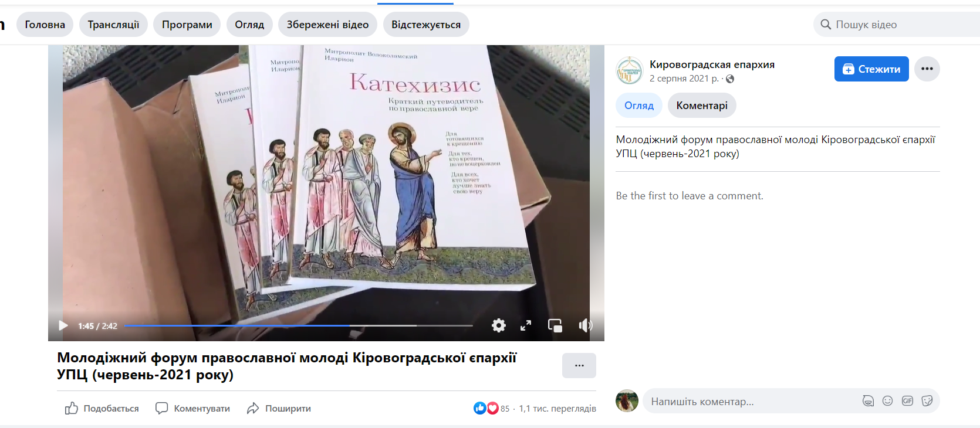The image size is (980, 428).
Task: Select the Огляд panel tab
Action: (x=639, y=106)
